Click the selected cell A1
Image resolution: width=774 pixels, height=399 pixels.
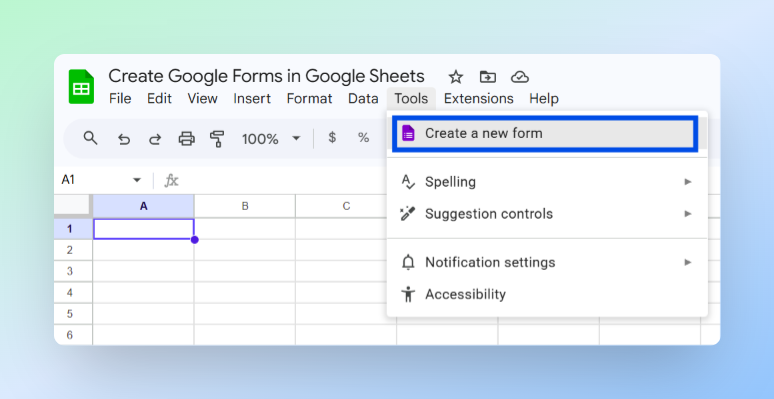click(x=144, y=229)
